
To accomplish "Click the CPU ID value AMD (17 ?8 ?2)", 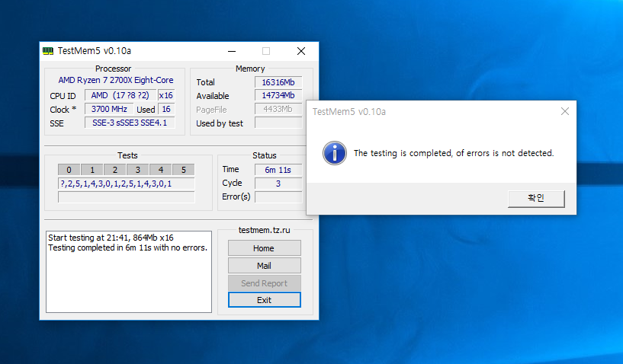I will (120, 95).
